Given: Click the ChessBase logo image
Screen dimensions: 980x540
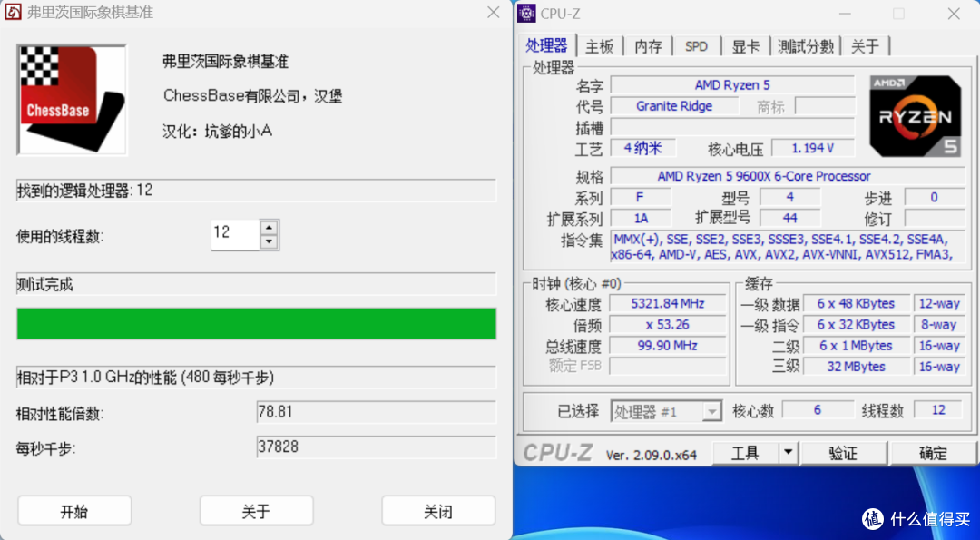Looking at the screenshot, I should (x=72, y=99).
